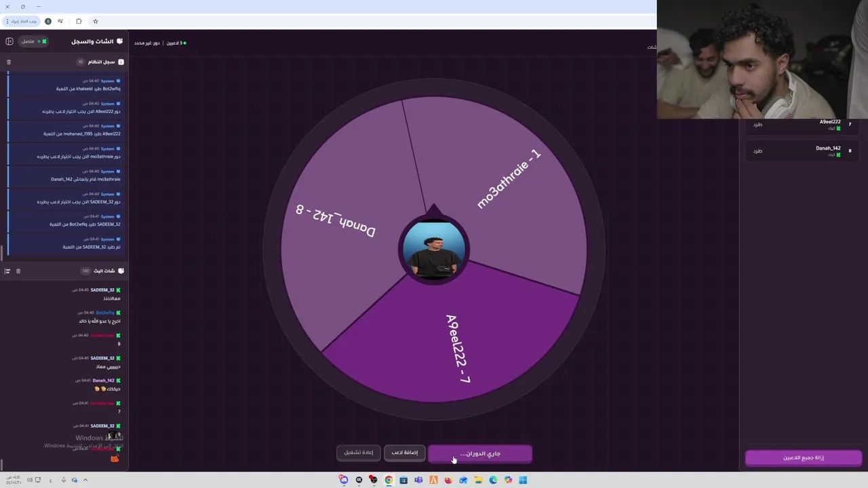Viewport: 868px width, 488px height.
Task: Click the حبيبيي معاذ chat message
Action: pyautogui.click(x=108, y=367)
